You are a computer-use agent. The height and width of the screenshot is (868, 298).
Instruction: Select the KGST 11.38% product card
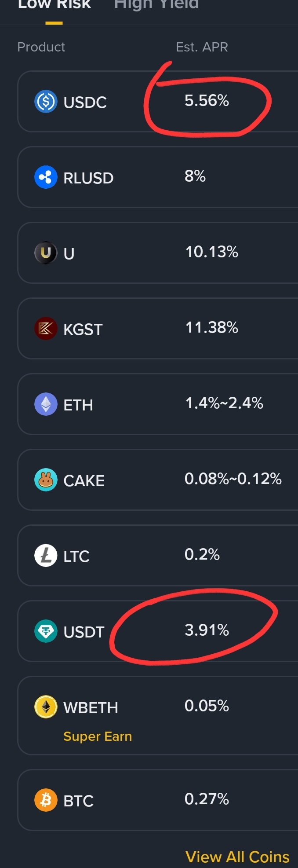point(158,328)
